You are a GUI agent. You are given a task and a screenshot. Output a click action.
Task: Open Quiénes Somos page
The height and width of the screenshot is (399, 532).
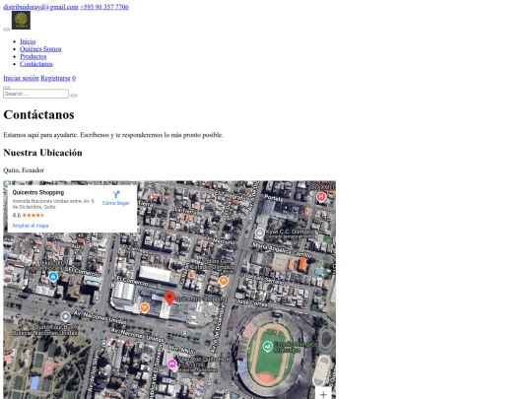coord(40,49)
